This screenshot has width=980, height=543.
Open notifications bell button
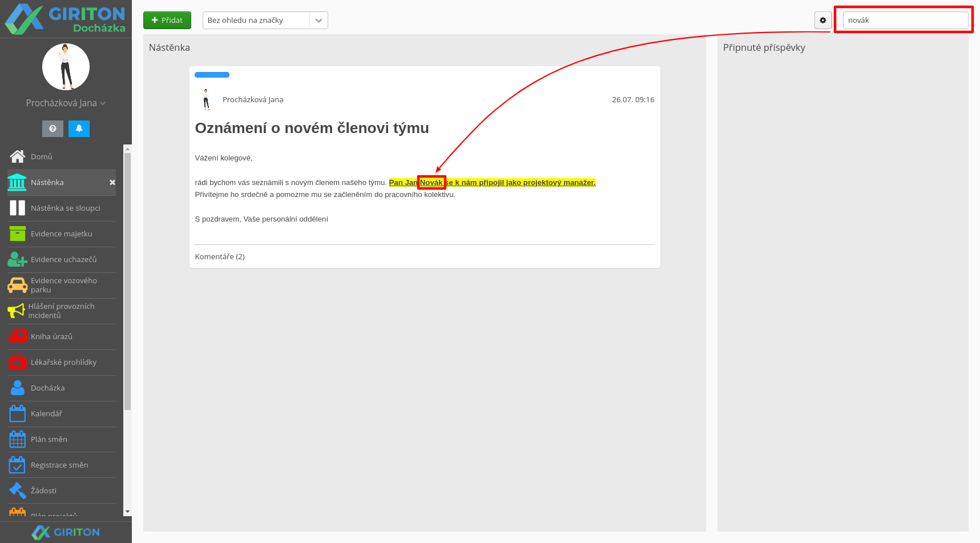coord(79,128)
